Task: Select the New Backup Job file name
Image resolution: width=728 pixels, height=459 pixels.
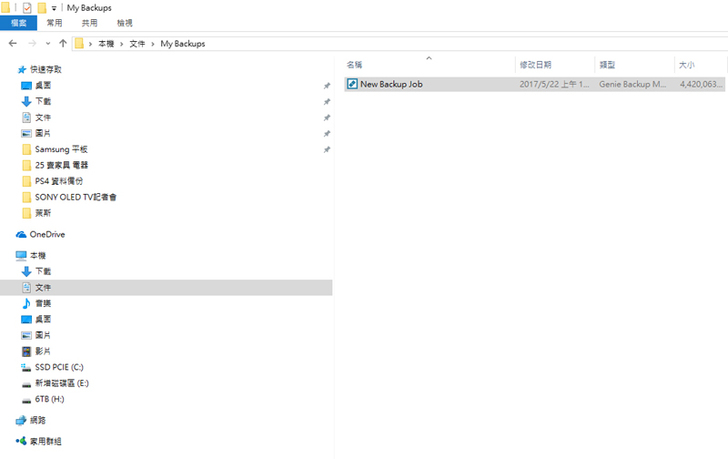Action: 391,84
